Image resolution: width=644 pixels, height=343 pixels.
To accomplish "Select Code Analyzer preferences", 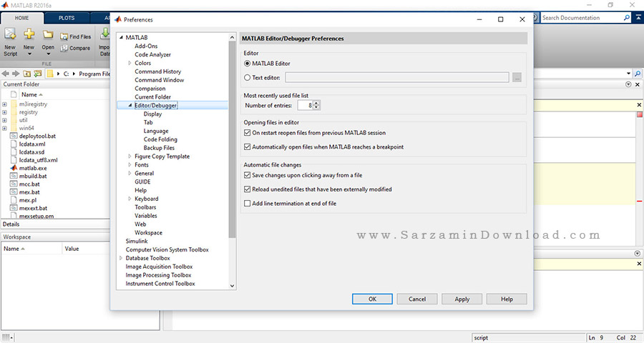I will coord(153,54).
